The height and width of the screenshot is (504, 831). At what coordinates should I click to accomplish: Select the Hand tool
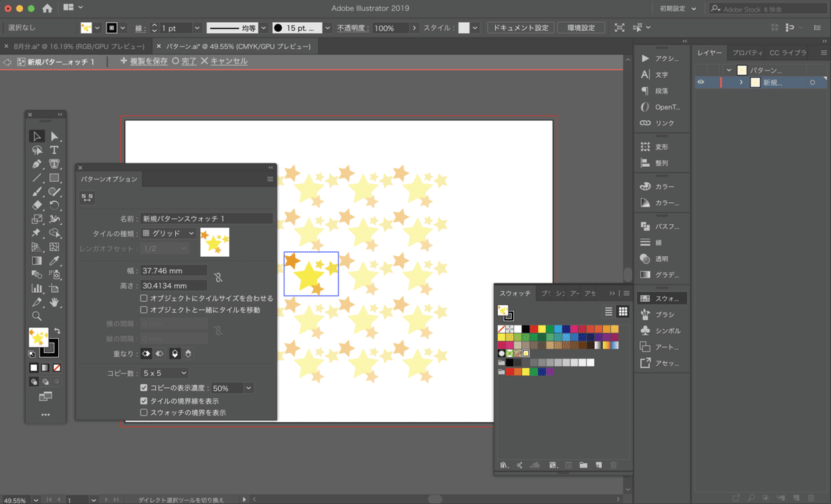tap(54, 303)
